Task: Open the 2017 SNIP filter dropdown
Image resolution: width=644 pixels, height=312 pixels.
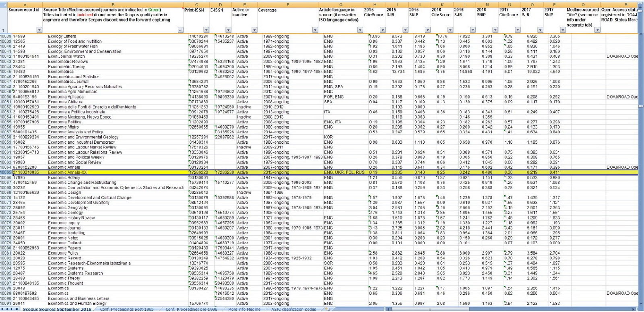Action: coord(562,30)
